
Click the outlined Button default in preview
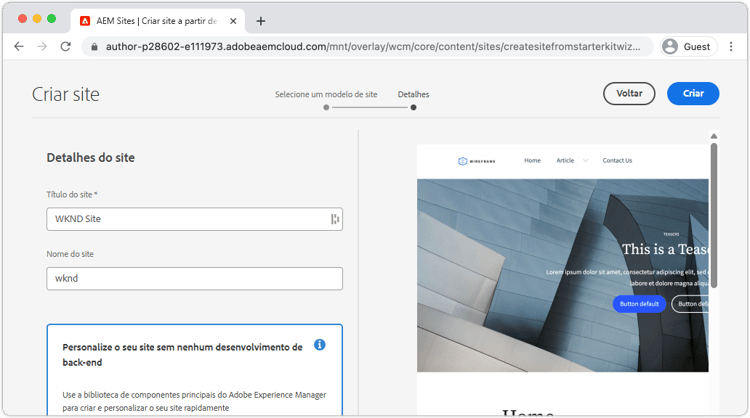coord(690,304)
